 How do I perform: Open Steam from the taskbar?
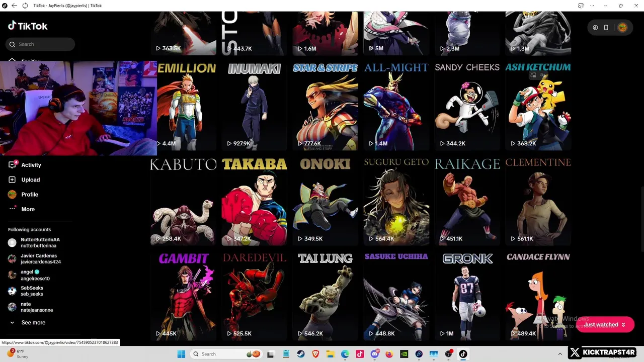pos(301,354)
